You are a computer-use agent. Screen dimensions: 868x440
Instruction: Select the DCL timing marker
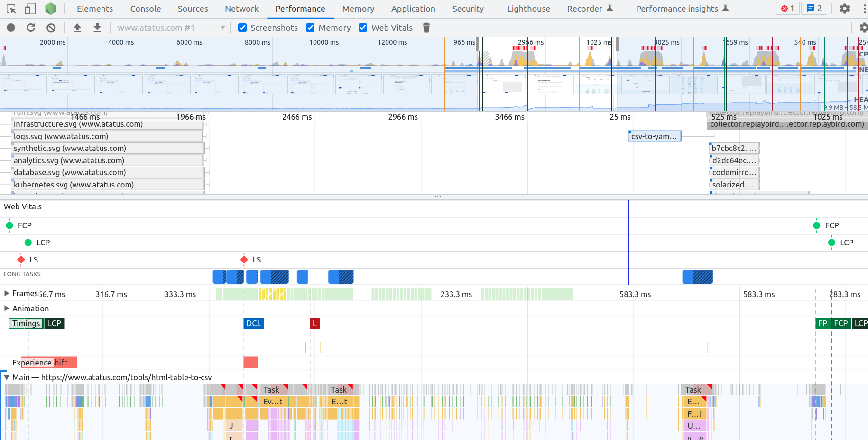coord(253,323)
